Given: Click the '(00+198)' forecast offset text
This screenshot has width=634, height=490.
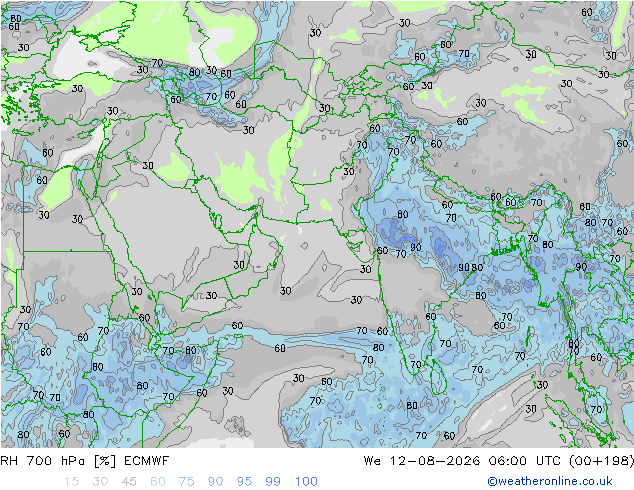Looking at the screenshot, I should [601, 460].
